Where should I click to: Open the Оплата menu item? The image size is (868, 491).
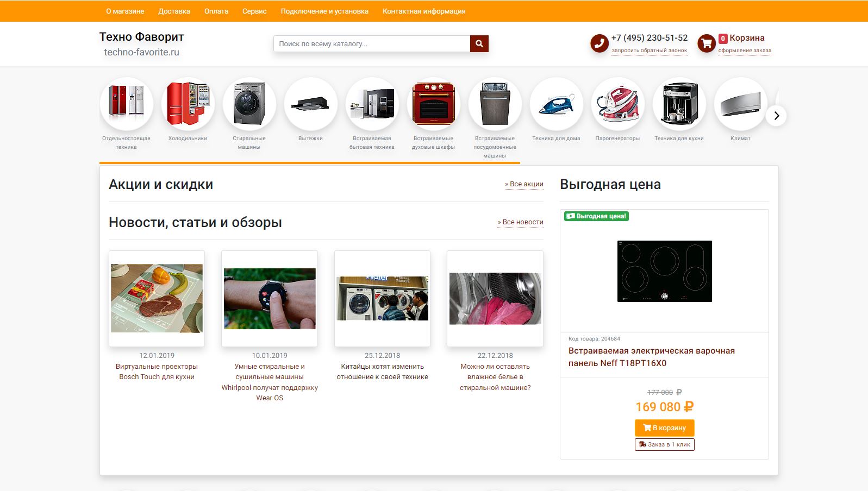pos(216,11)
